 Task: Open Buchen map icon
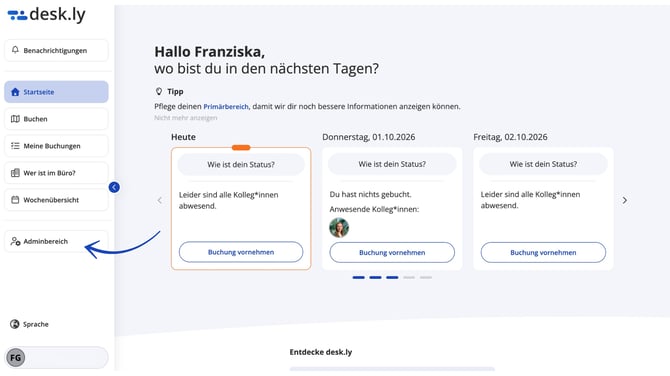(15, 119)
